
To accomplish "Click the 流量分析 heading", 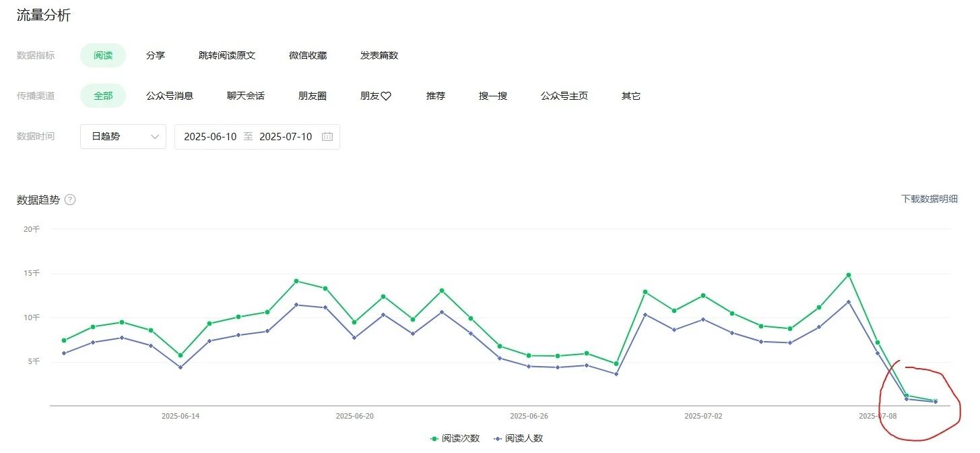I will (x=44, y=16).
